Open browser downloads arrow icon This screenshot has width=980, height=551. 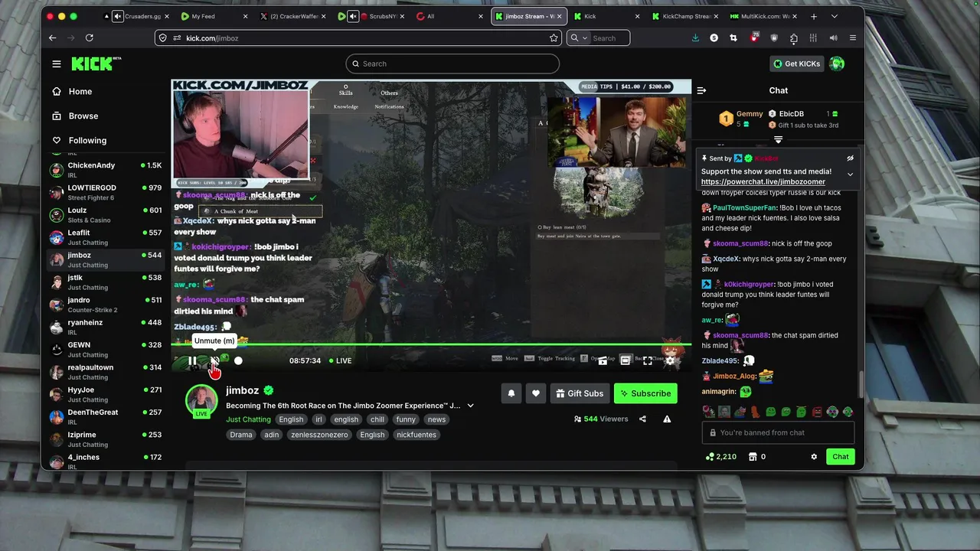[695, 37]
